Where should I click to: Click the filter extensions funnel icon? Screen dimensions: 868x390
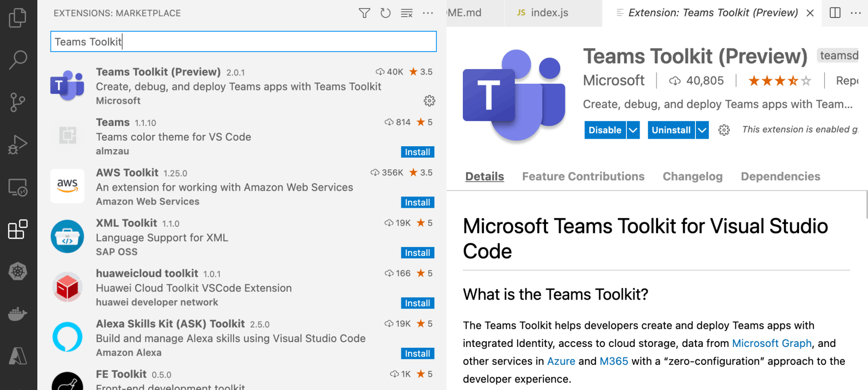[x=364, y=13]
